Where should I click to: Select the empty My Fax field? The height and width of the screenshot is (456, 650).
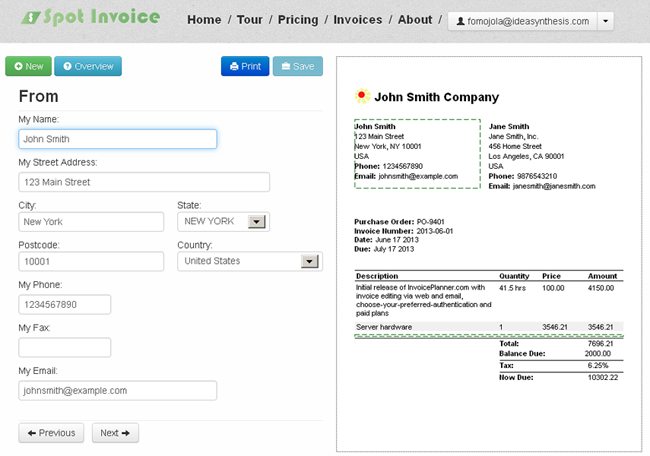click(x=65, y=347)
